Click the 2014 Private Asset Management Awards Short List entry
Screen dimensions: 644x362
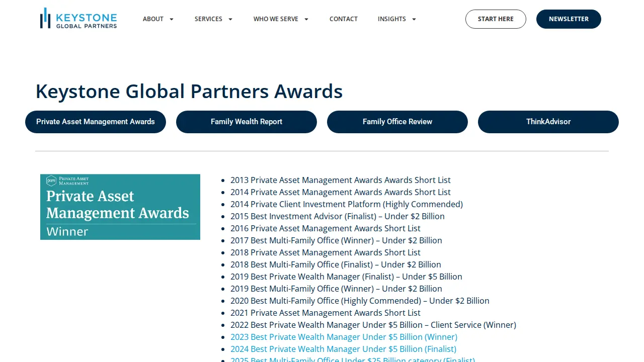tap(341, 192)
